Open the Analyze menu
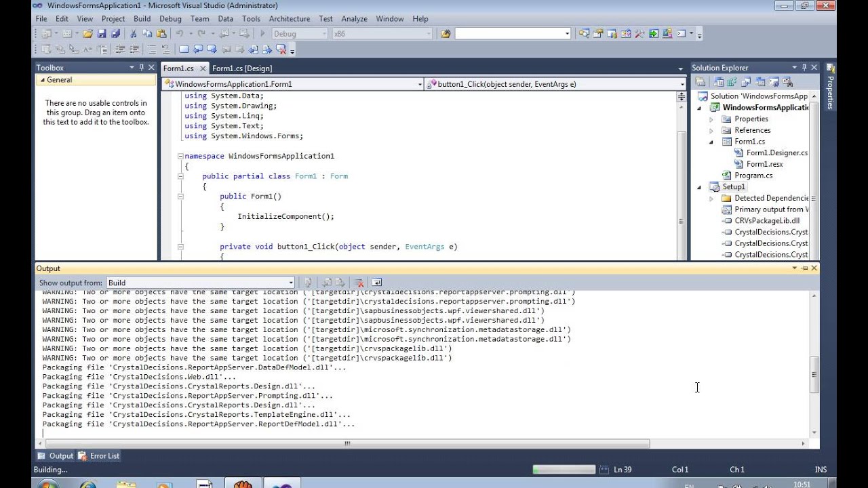Viewport: 868px width, 488px height. click(x=354, y=19)
